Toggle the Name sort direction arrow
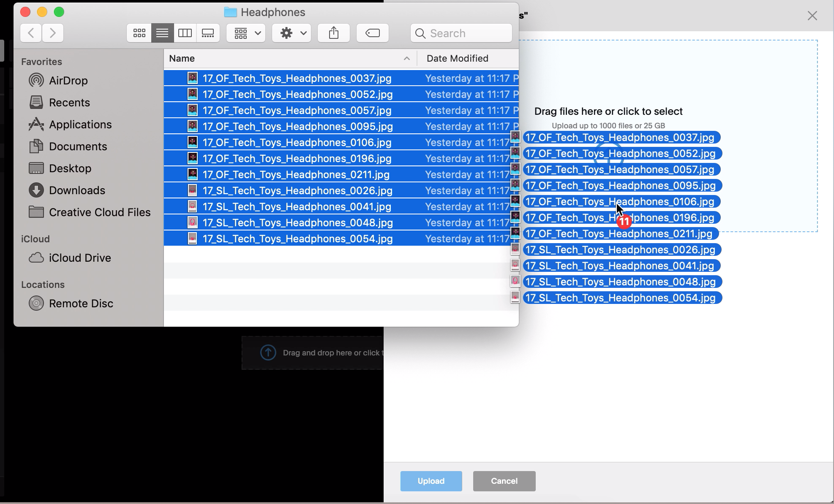The width and height of the screenshot is (834, 504). tap(407, 58)
